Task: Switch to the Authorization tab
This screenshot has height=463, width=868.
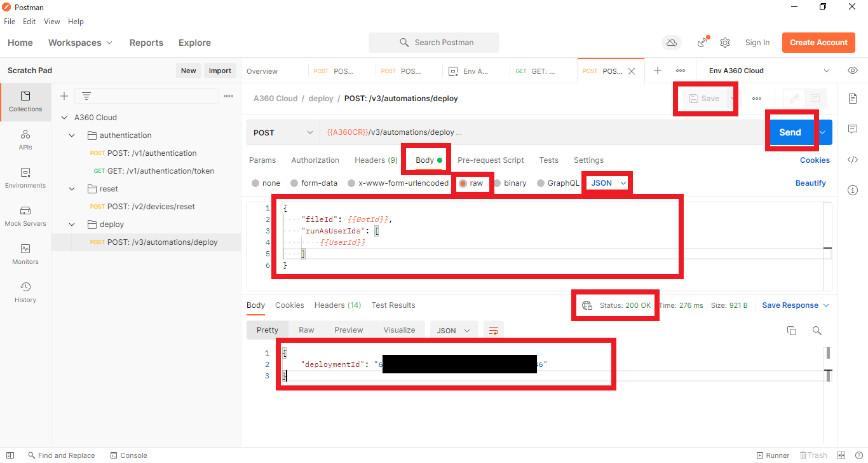Action: coord(315,160)
